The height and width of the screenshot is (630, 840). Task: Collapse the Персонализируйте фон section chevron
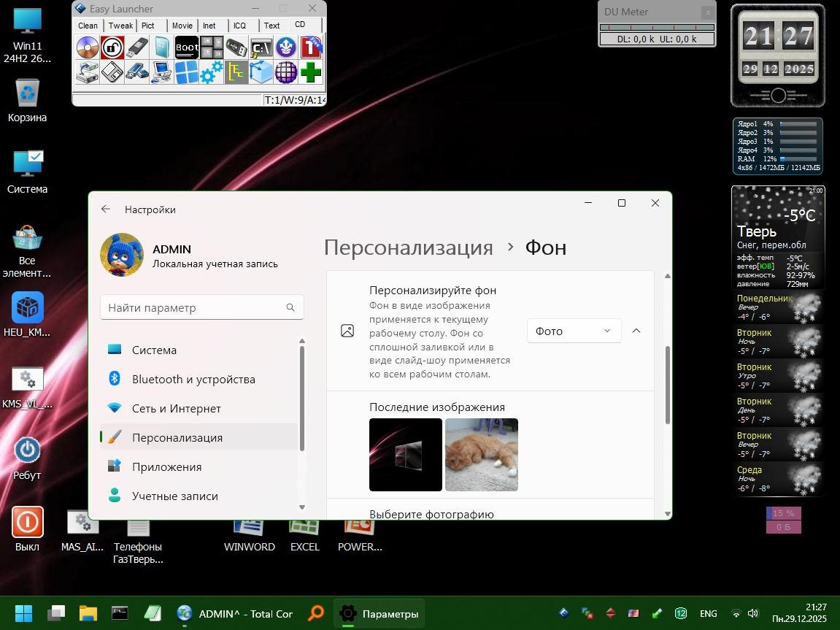coord(636,331)
